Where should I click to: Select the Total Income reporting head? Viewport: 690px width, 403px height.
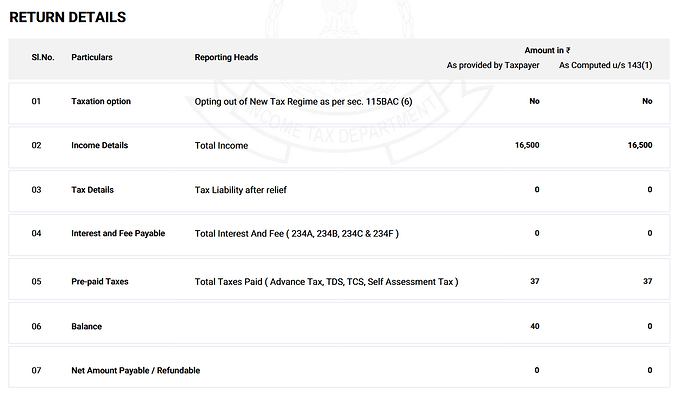point(221,145)
